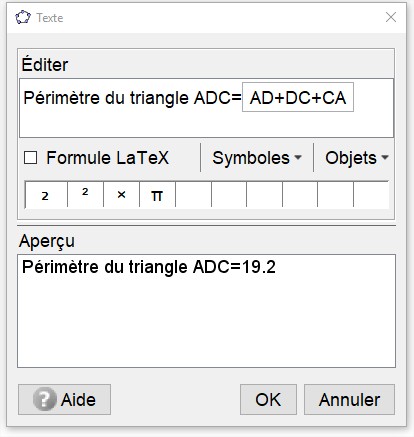Image resolution: width=414 pixels, height=437 pixels.
Task: Confirm with the OK button
Action: (x=268, y=399)
